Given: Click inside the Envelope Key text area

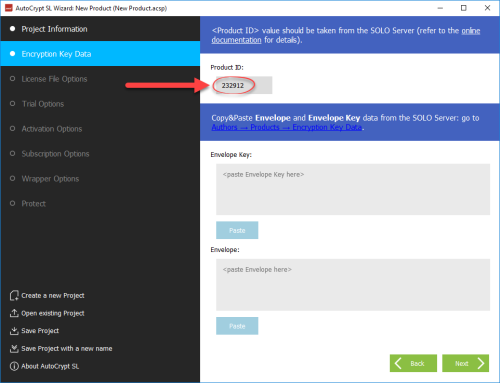Looking at the screenshot, I should 353,189.
